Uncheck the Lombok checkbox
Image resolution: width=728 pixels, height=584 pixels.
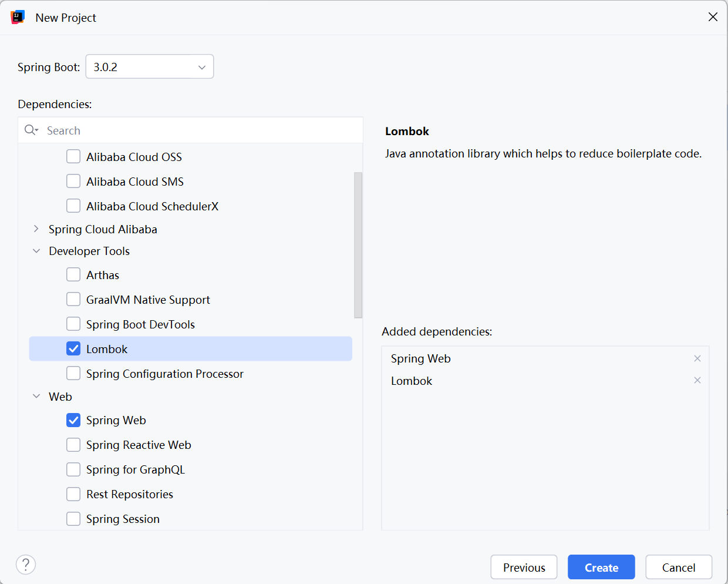(73, 348)
